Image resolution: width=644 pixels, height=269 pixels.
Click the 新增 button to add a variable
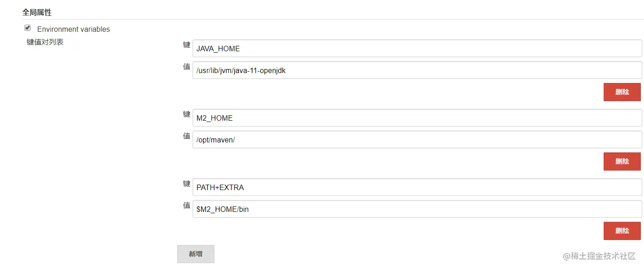click(x=196, y=254)
